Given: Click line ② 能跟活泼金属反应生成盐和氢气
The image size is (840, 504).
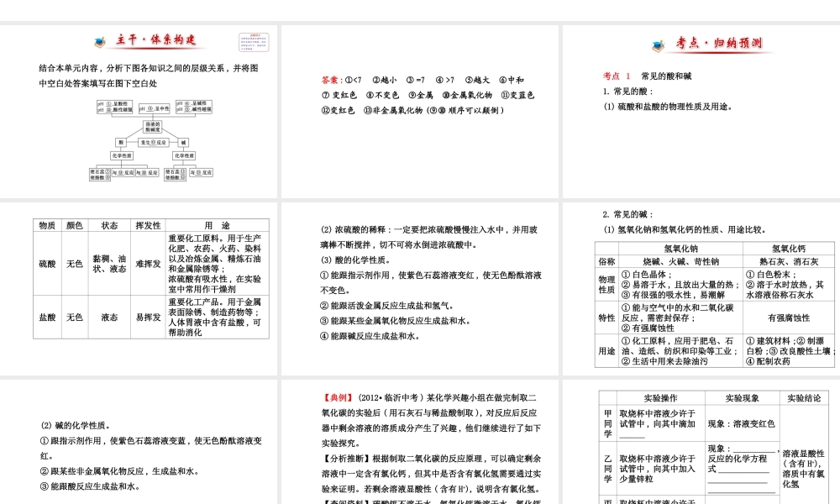Looking at the screenshot, I should click(x=386, y=306).
